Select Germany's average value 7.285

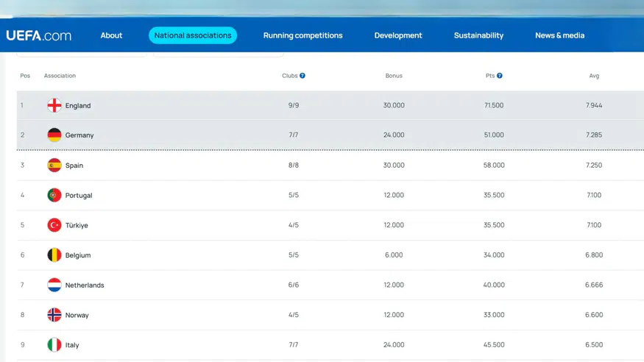point(594,135)
